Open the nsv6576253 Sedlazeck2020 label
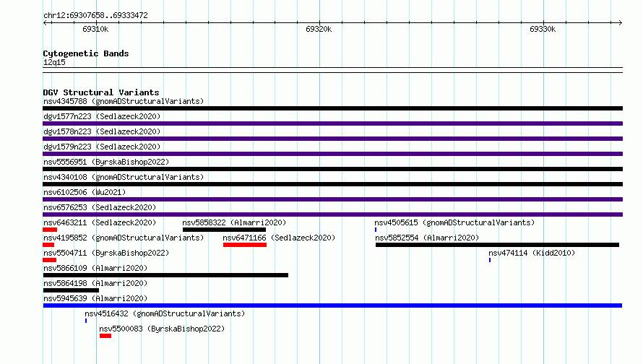Screen dimensions: 643x364 100,207
